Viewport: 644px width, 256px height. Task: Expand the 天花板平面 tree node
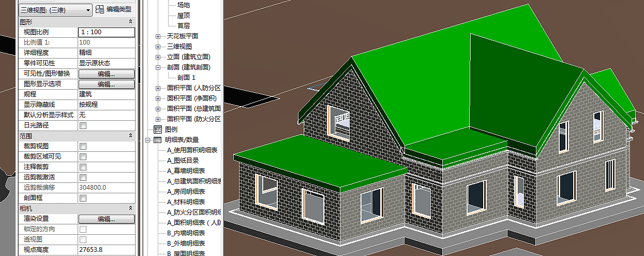(158, 36)
